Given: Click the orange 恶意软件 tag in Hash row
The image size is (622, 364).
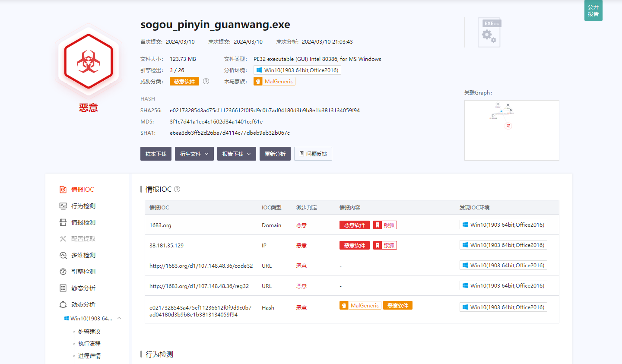Looking at the screenshot, I should click(398, 305).
